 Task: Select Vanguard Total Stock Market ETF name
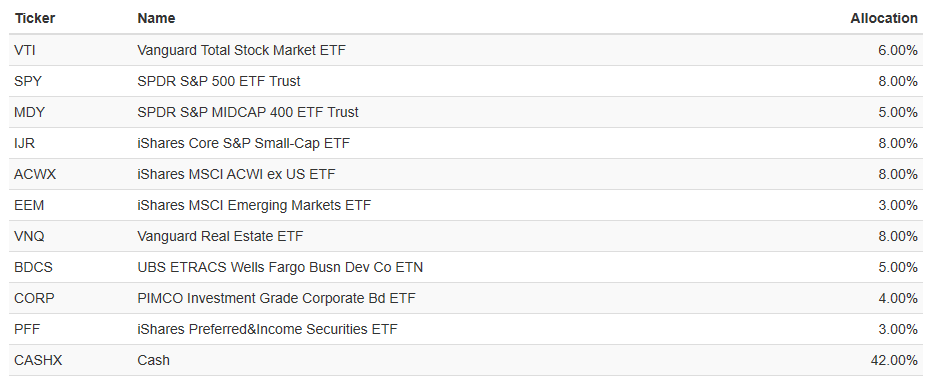[241, 50]
